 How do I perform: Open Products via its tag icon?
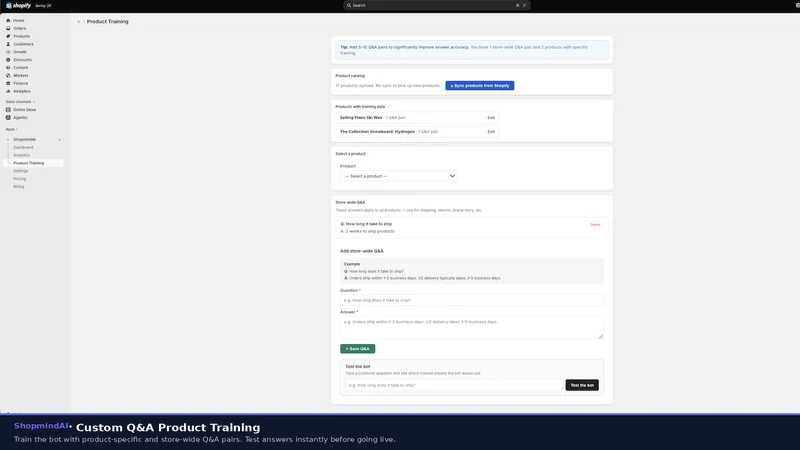(x=8, y=36)
